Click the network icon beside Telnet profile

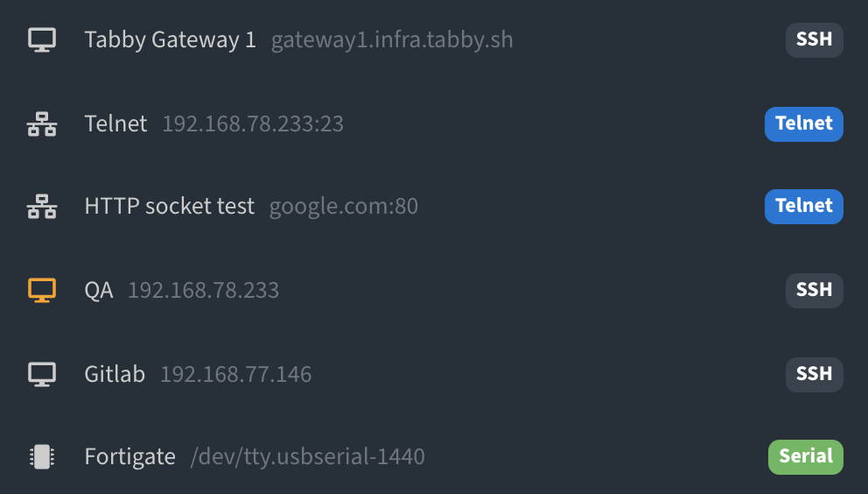coord(42,123)
